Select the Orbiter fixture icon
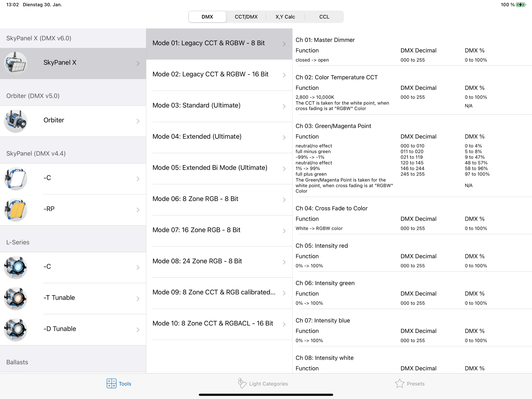This screenshot has height=399, width=532. pyautogui.click(x=16, y=121)
